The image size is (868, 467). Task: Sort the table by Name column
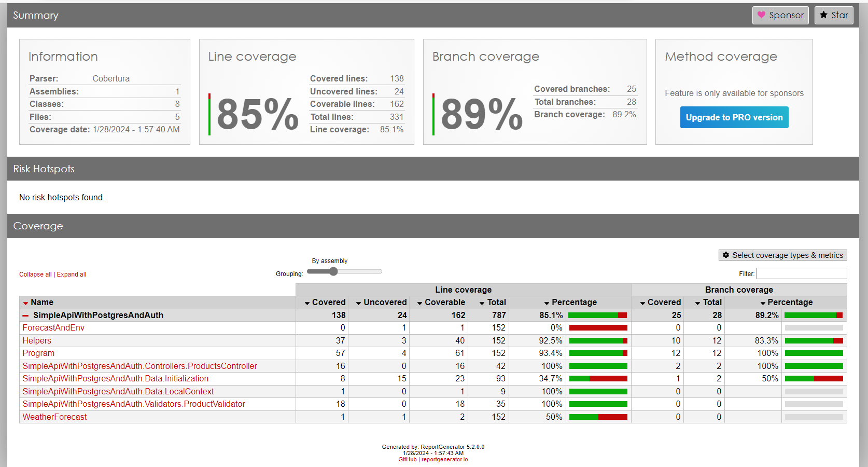41,303
